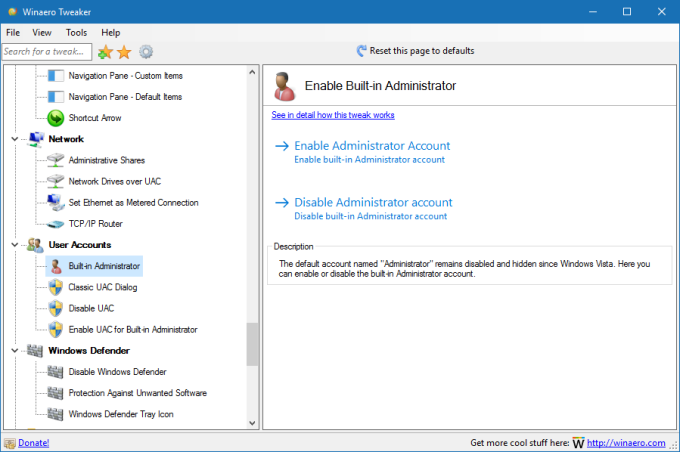Select Windows Defender Tray Icon text
Image resolution: width=680 pixels, height=452 pixels.
click(121, 414)
